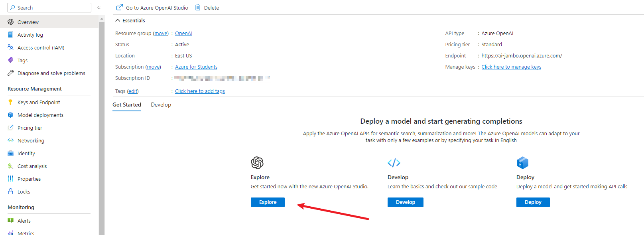Click the Identity icon
The width and height of the screenshot is (644, 235).
pos(11,153)
